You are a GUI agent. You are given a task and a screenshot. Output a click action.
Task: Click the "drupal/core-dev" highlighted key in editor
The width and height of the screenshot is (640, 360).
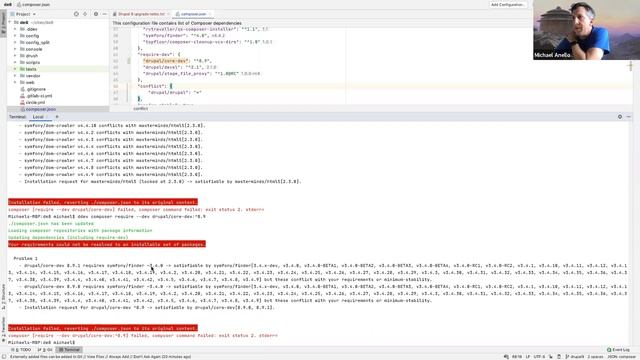165,61
